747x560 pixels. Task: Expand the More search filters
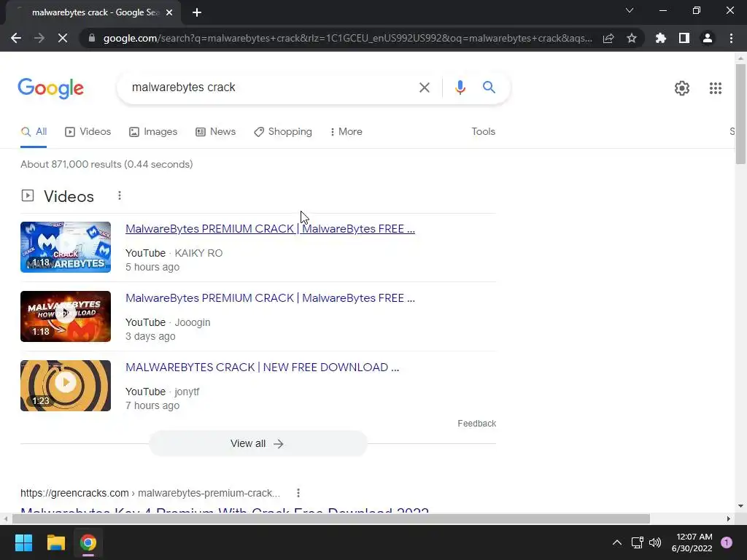click(x=346, y=132)
